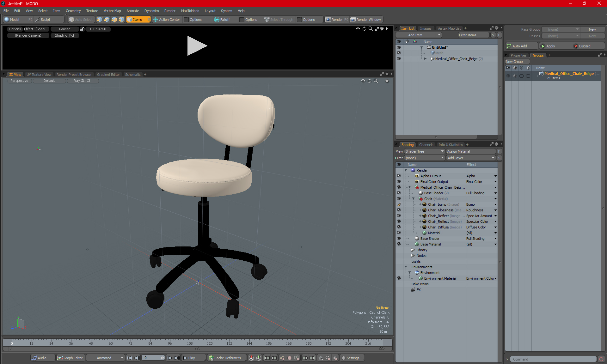Hide Final Color Output layer
Viewport: 607px width, 364px height.
coord(399,182)
